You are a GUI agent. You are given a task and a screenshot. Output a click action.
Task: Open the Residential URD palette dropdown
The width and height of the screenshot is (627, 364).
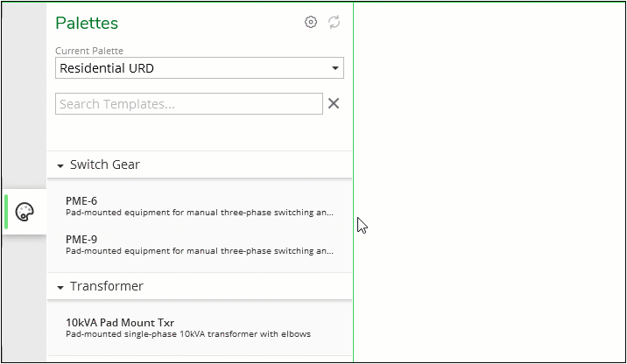pyautogui.click(x=199, y=68)
